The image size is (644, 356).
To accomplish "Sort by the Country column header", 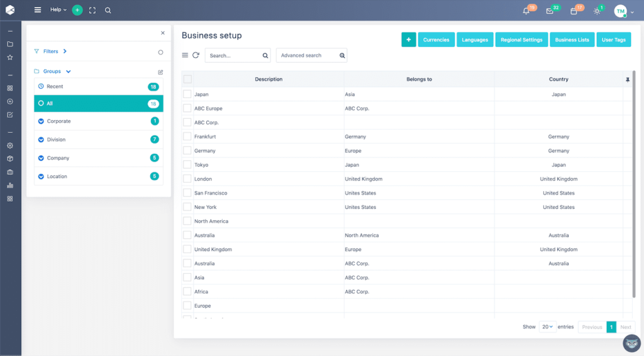I will 558,79.
